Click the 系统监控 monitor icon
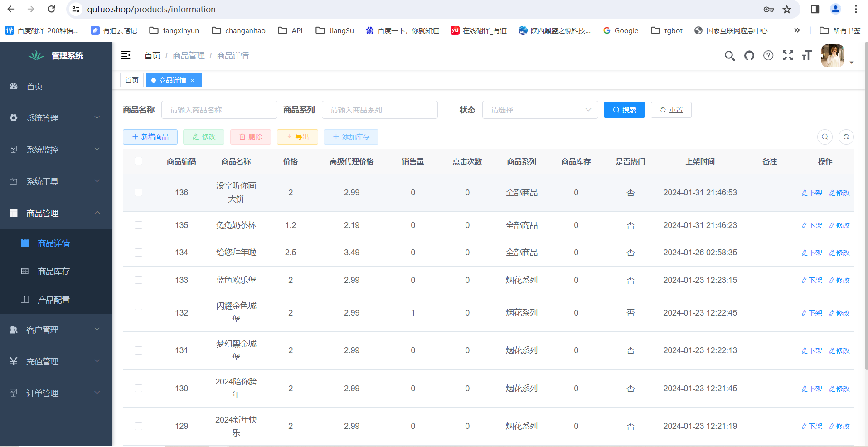 tap(14, 150)
